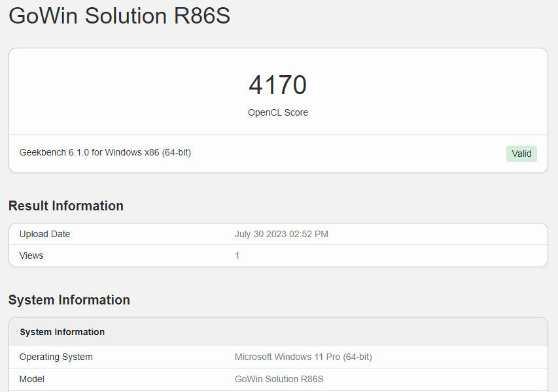Click the Views row label
This screenshot has width=558, height=392.
31,255
